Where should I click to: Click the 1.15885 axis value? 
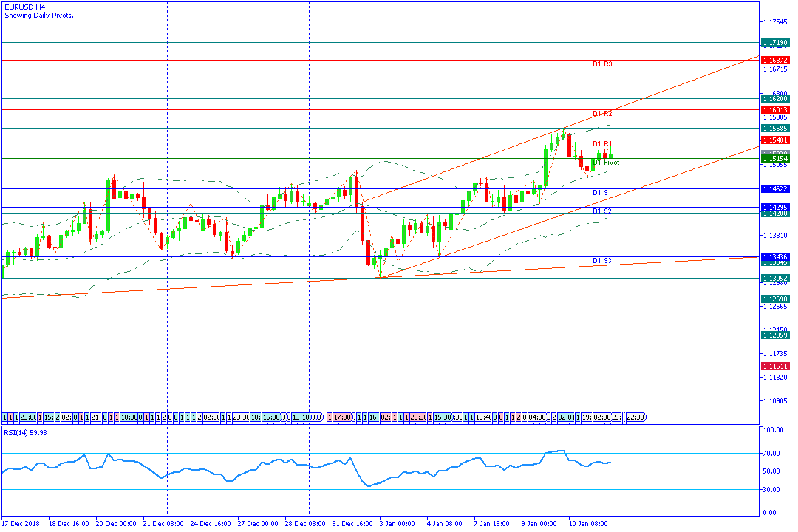(x=775, y=117)
